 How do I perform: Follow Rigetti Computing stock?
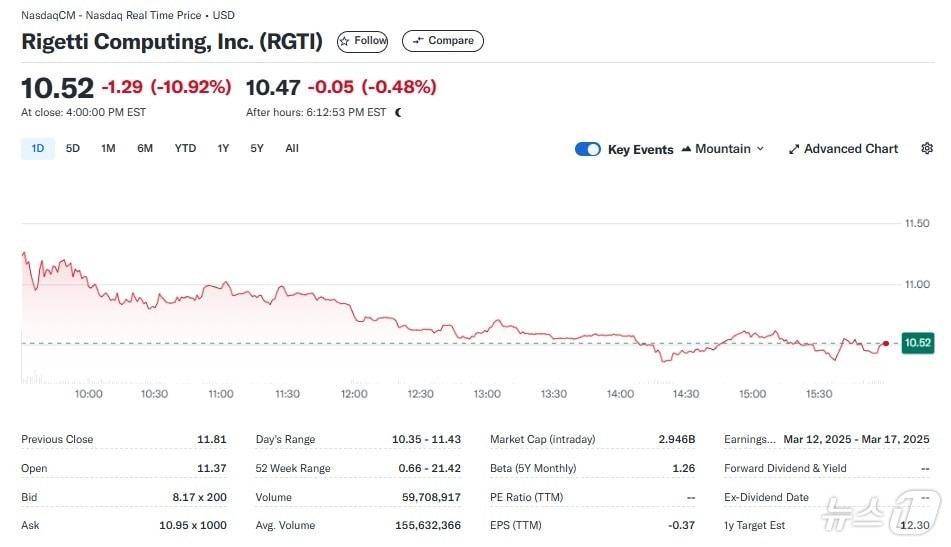pyautogui.click(x=362, y=41)
